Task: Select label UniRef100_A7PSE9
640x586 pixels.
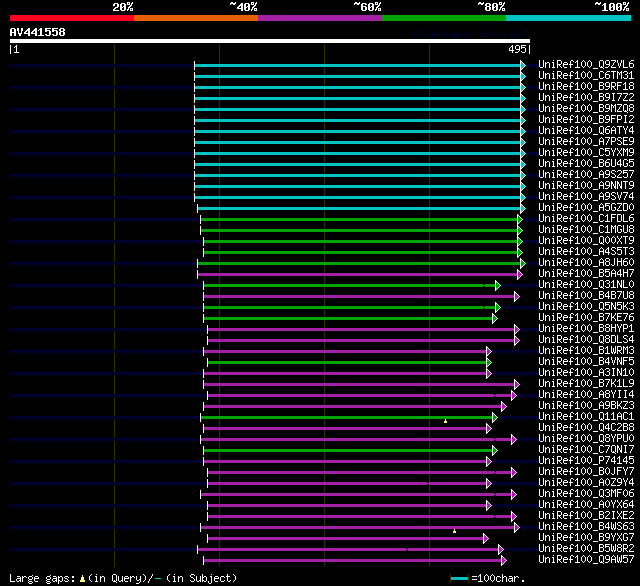Action: coord(586,142)
